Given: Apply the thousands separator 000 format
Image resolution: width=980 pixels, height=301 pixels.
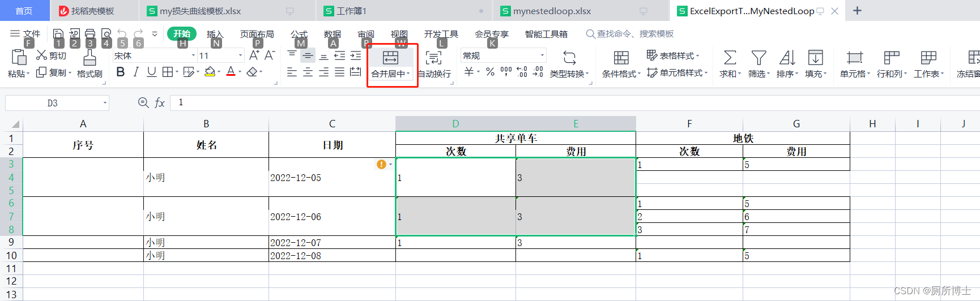Looking at the screenshot, I should point(506,72).
